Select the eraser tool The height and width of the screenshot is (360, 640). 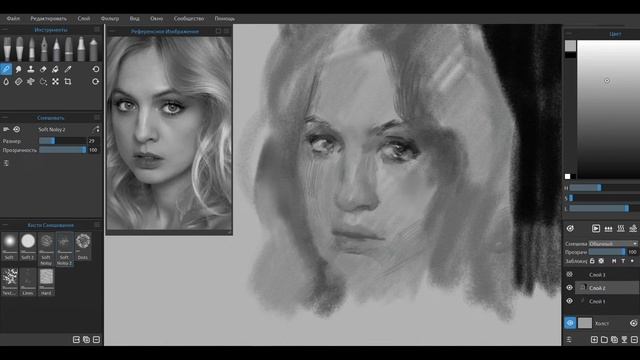click(43, 69)
